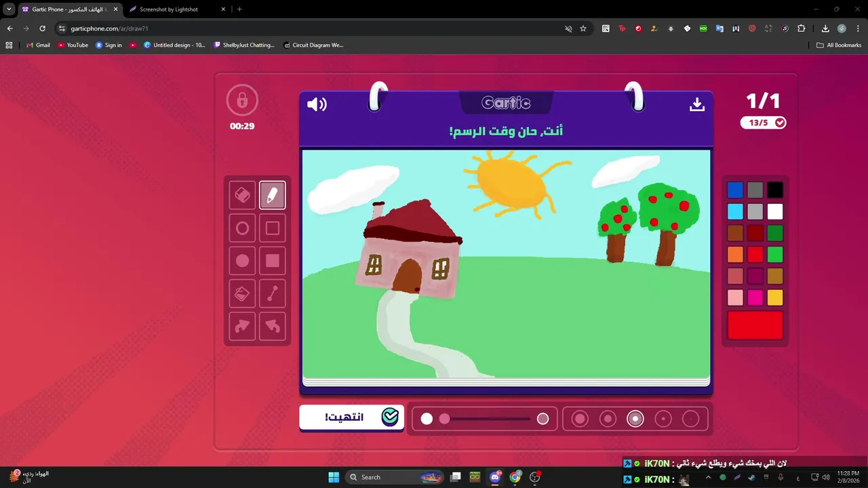Open the taskbar clock showing 11:28 PM
Viewport: 868px width, 488px height.
[848, 477]
